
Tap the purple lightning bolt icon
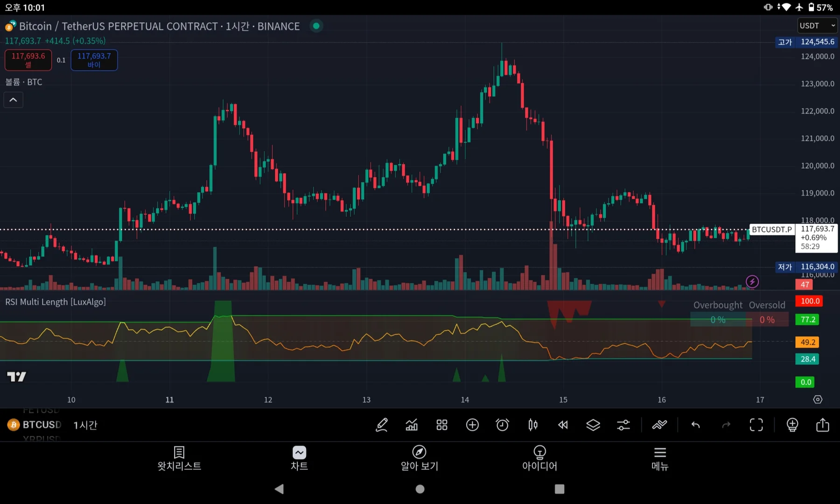(x=752, y=281)
